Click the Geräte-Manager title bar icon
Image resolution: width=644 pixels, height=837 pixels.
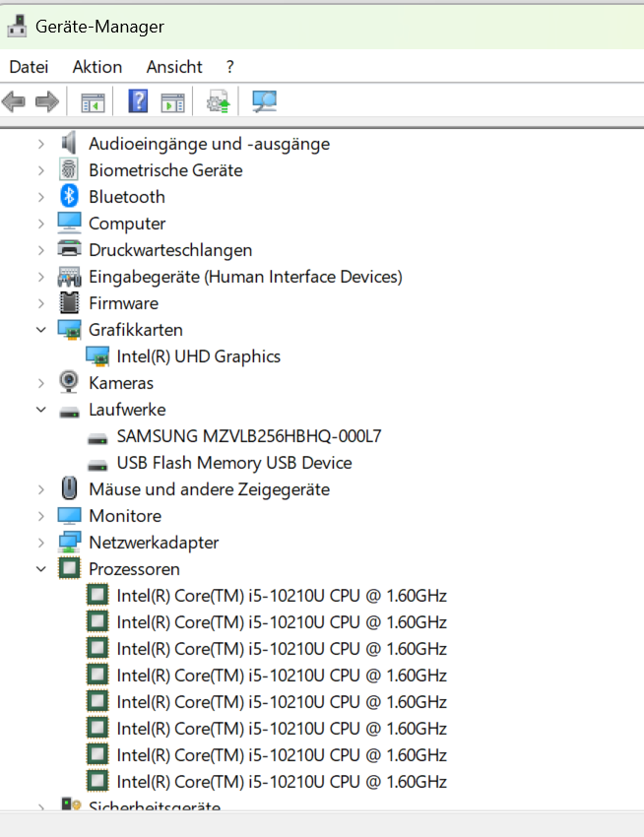(x=17, y=27)
